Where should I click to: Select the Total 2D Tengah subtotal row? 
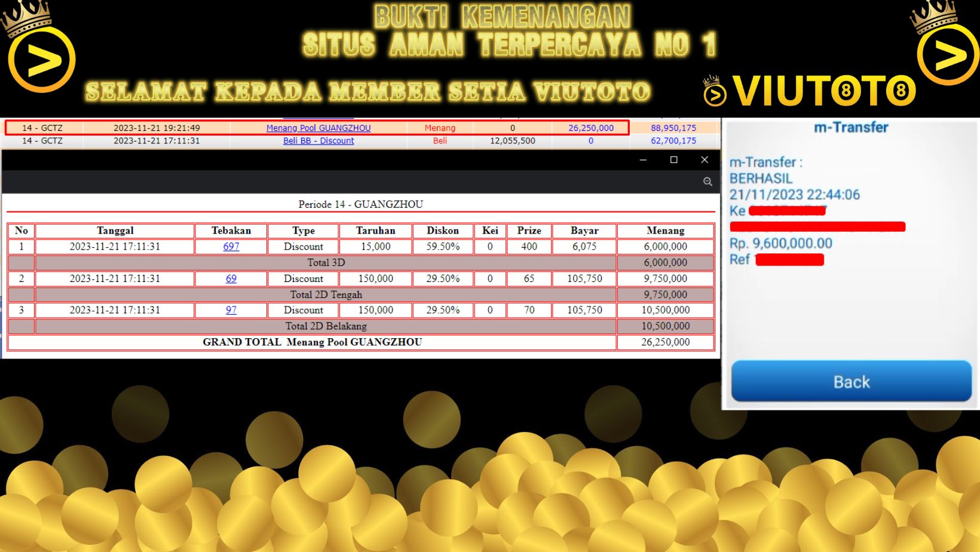(x=361, y=295)
